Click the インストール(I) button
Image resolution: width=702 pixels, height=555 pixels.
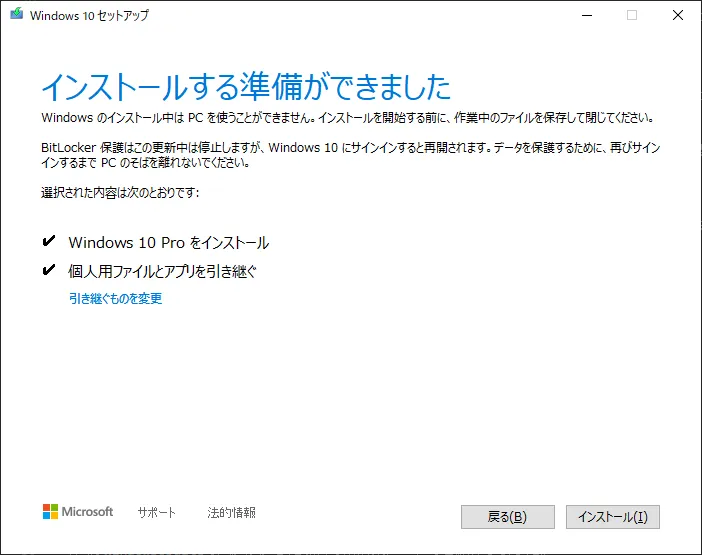[x=612, y=517]
